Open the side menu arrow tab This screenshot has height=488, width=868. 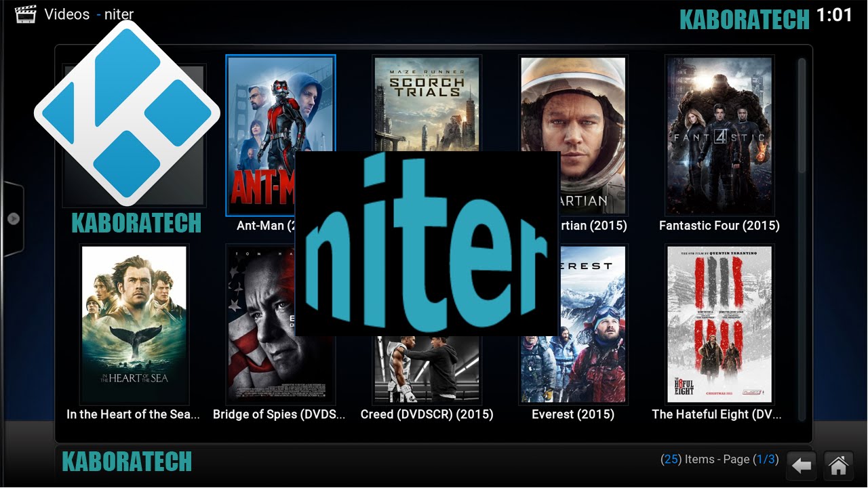(x=13, y=219)
